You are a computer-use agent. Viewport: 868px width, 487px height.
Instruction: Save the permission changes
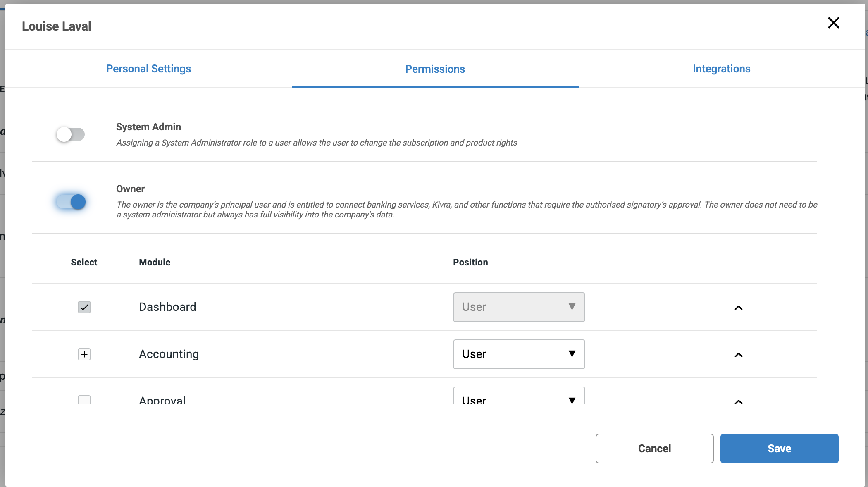pyautogui.click(x=779, y=449)
